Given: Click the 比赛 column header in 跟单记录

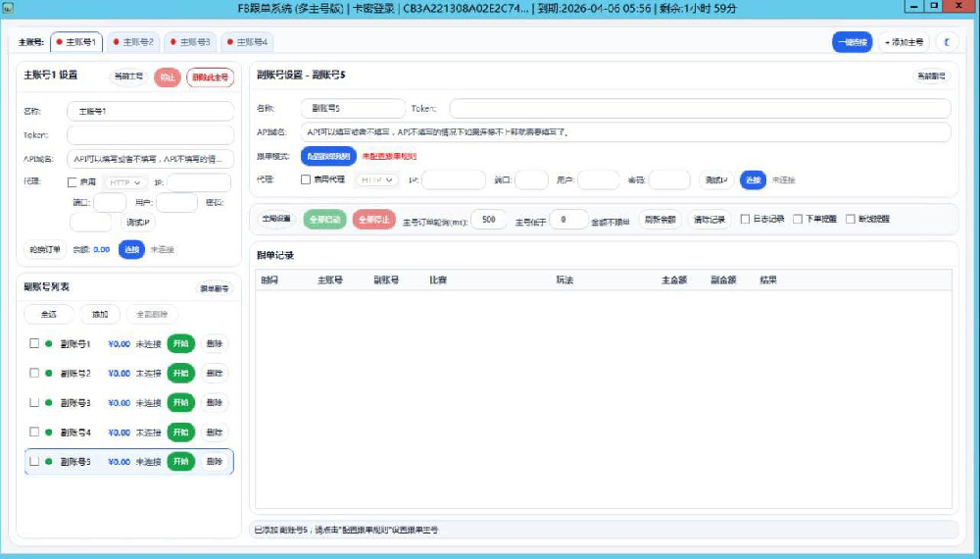Looking at the screenshot, I should (x=438, y=280).
